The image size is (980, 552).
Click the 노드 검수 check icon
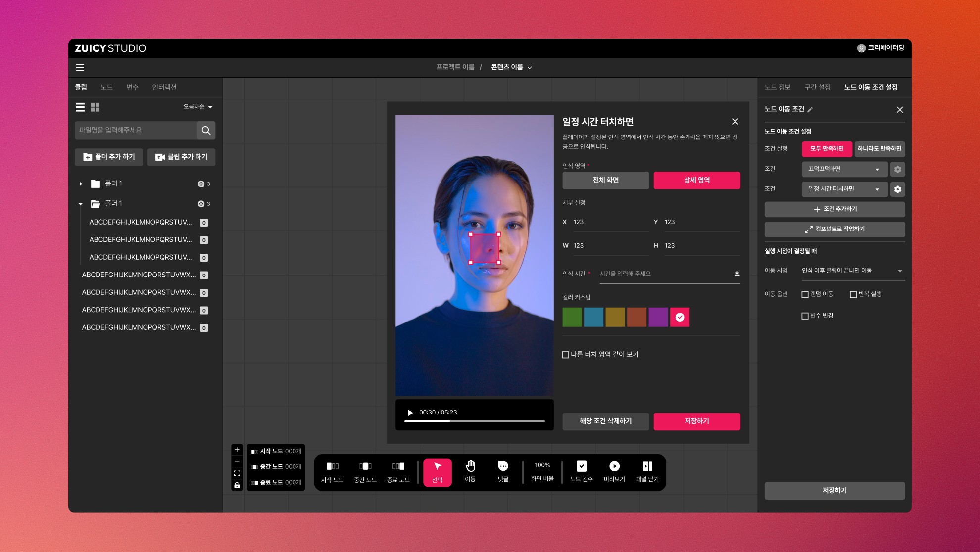click(x=581, y=466)
